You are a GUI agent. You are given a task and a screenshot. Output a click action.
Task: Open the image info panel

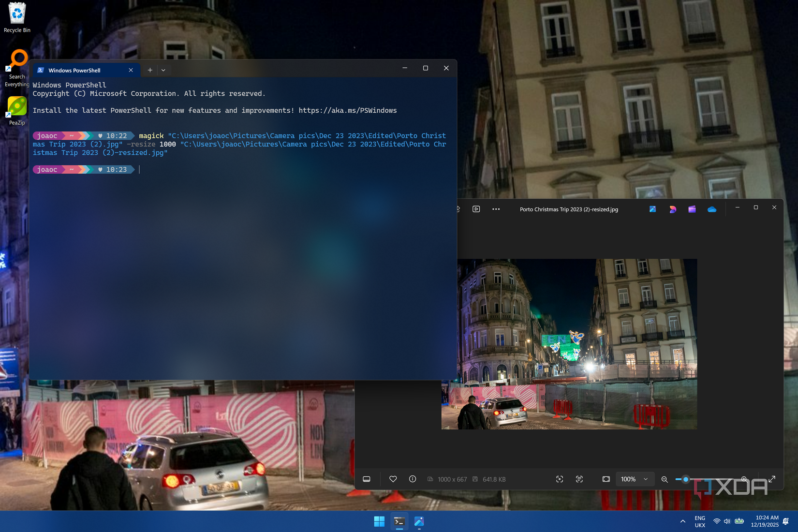pos(412,479)
